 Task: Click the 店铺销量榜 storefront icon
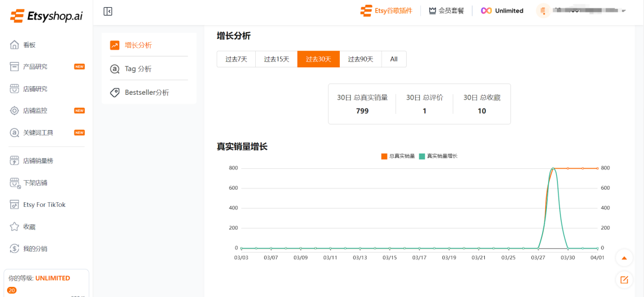(14, 160)
